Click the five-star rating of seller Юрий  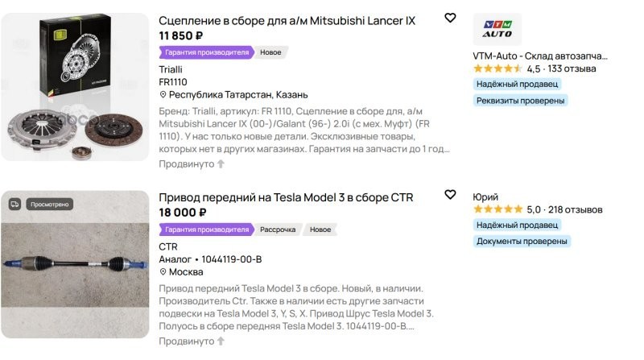pos(497,210)
